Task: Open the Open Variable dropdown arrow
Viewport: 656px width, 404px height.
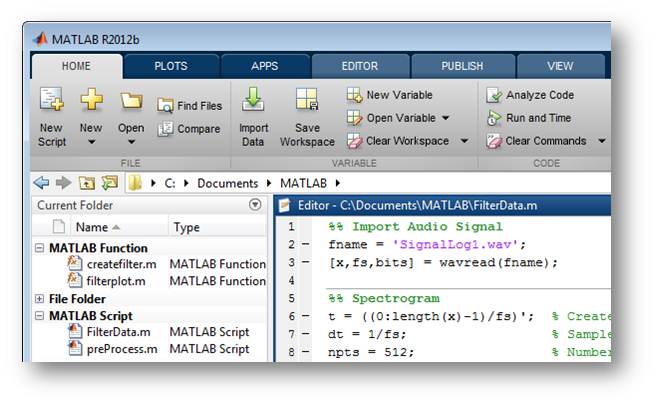Action: pos(446,118)
